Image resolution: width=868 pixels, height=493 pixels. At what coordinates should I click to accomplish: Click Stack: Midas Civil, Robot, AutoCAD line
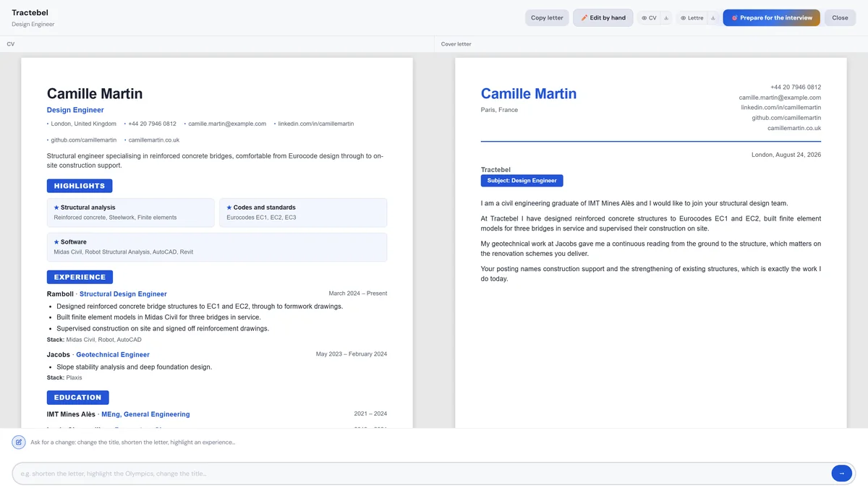[x=94, y=340]
